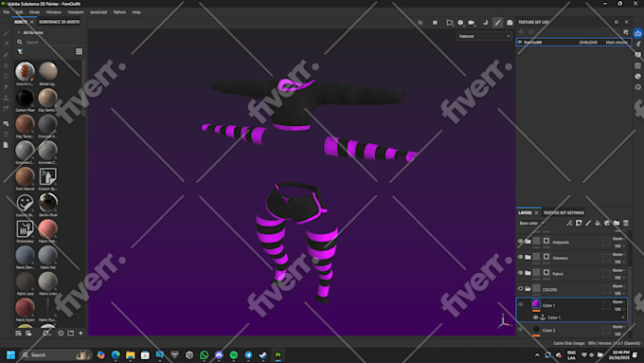Screen dimensions: 644x363
Task: Toggle visibility of Fabric folder
Action: pyautogui.click(x=520, y=273)
